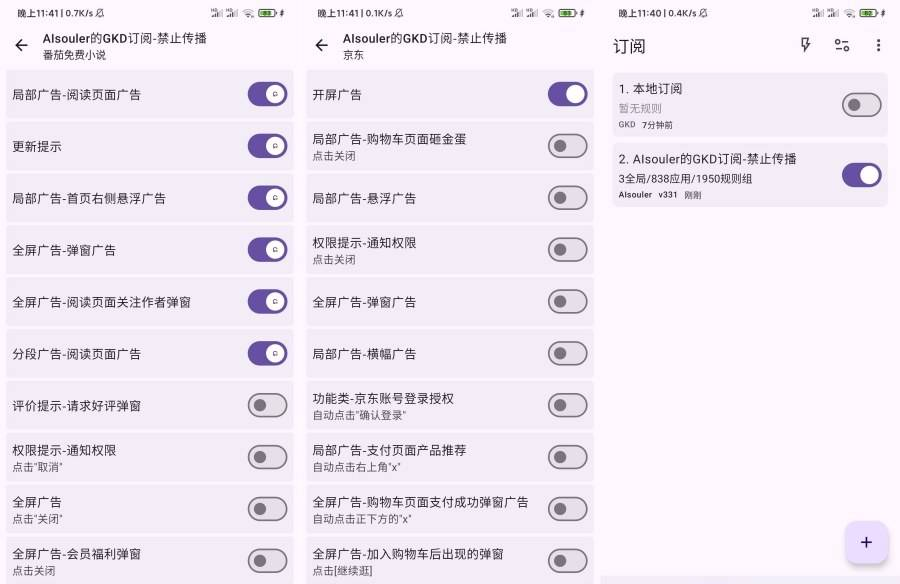The height and width of the screenshot is (584, 900).
Task: Open the sliders settings icon in 订阅 header
Action: pyautogui.click(x=842, y=45)
